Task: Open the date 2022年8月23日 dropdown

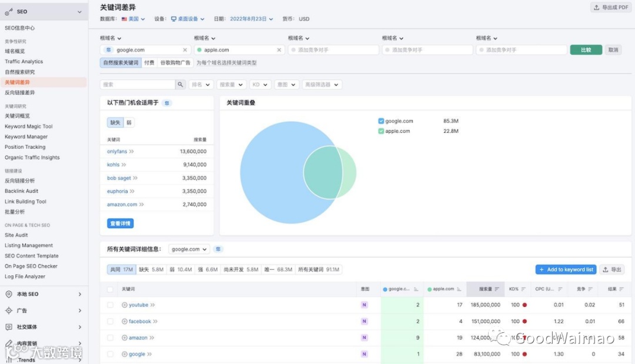Action: (x=251, y=19)
